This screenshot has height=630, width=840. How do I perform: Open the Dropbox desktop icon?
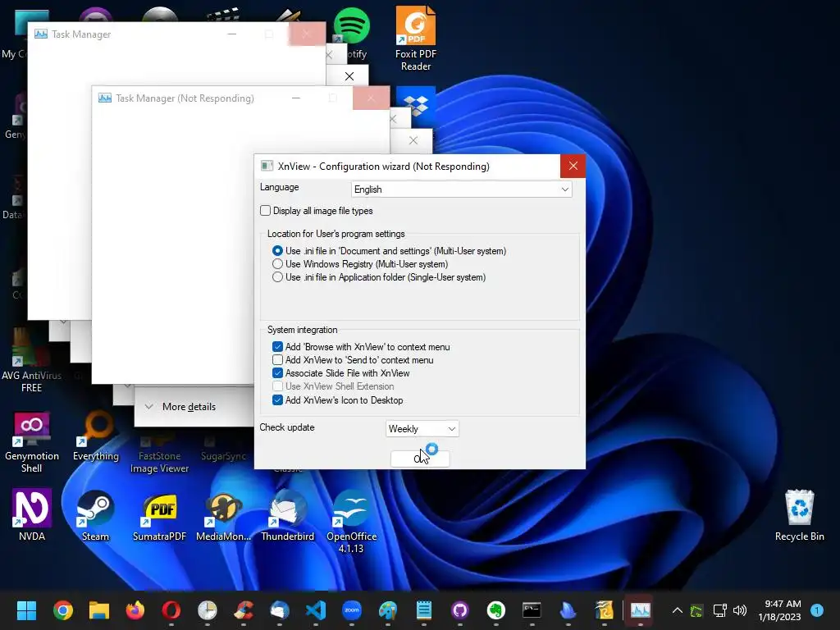point(416,105)
